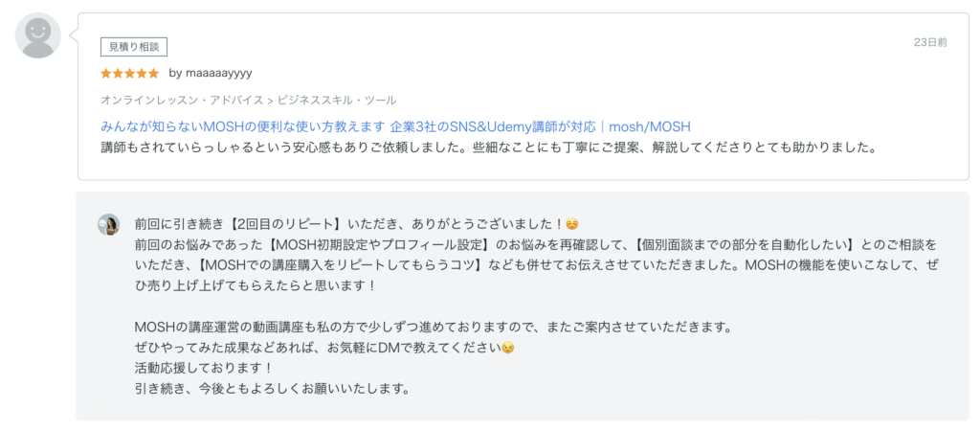980x431 pixels.
Task: Click the third orange rating star
Action: (x=130, y=73)
